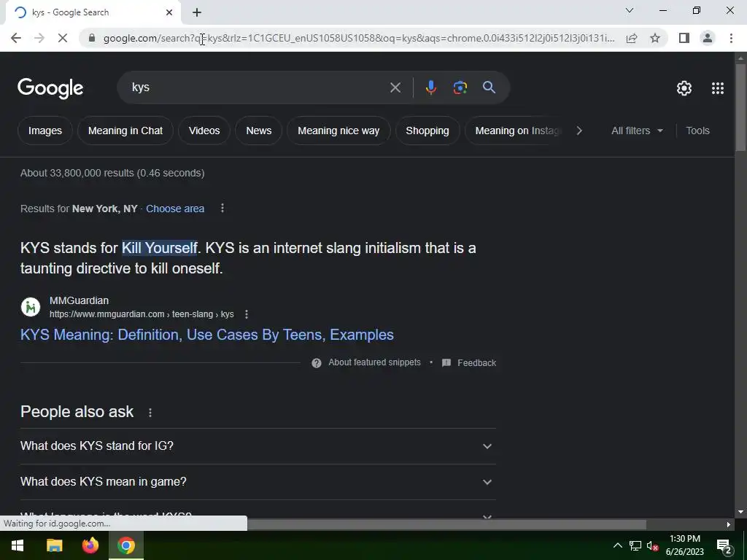Open the taskbar clock showing 1:30 PM
747x560 pixels.
point(684,545)
